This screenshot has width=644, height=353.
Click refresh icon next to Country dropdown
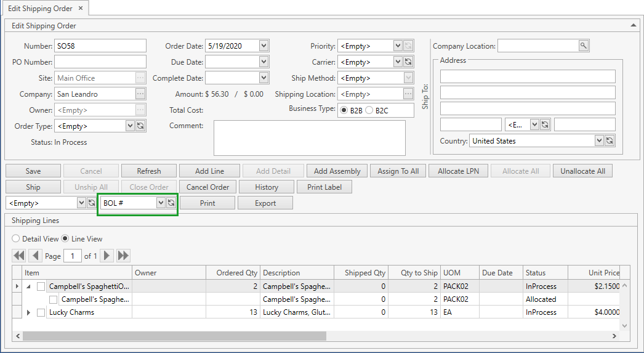coord(609,141)
